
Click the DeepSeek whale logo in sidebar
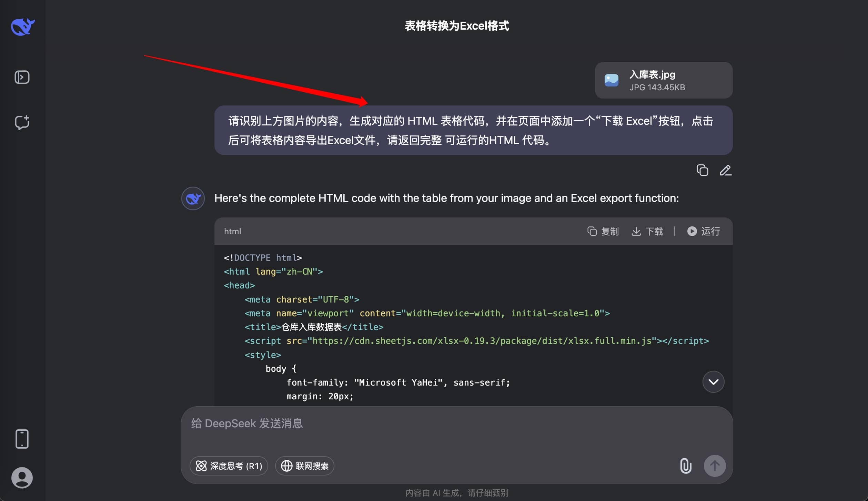tap(22, 27)
